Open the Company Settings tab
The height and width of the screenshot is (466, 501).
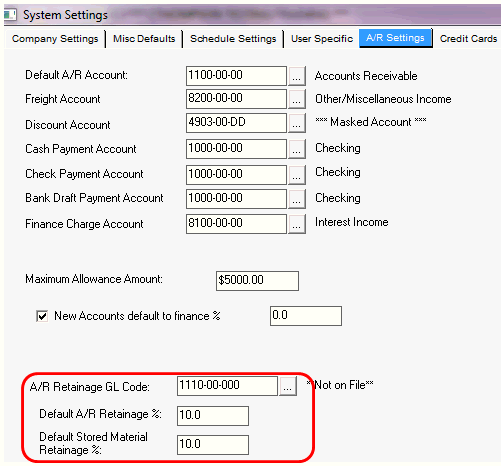pyautogui.click(x=55, y=39)
